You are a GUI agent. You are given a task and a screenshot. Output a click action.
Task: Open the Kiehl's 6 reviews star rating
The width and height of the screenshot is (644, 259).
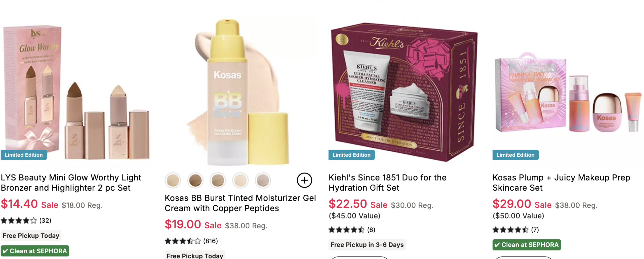point(352,230)
